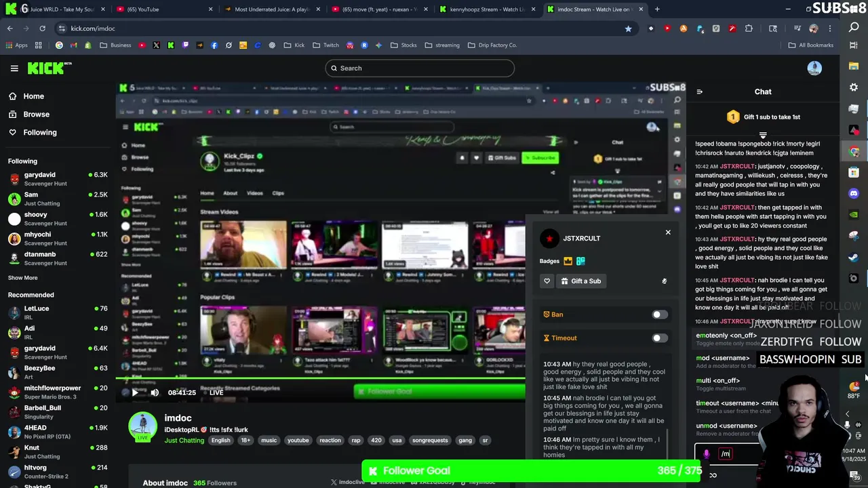The height and width of the screenshot is (488, 868).
Task: Open a new Chrome tab
Action: [x=657, y=9]
